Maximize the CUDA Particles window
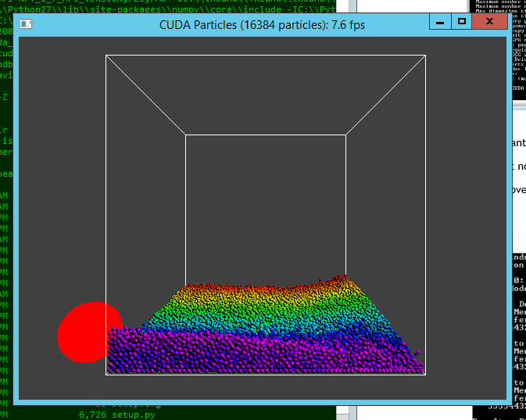 pos(461,22)
